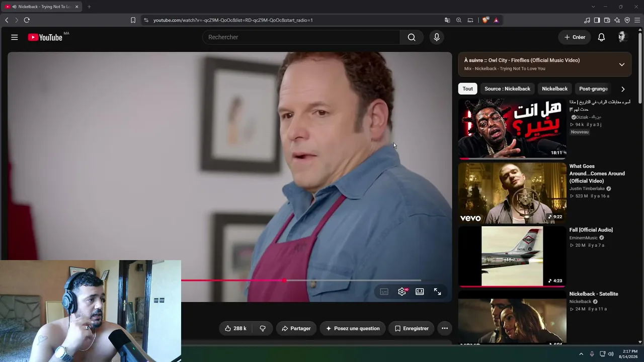
Task: Start voice search with the microphone
Action: tap(437, 37)
